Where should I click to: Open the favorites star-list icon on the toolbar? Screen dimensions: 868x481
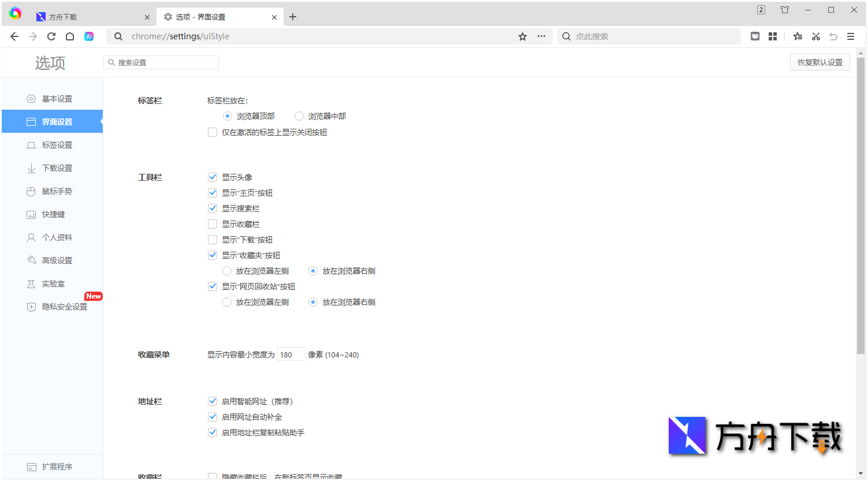(798, 36)
